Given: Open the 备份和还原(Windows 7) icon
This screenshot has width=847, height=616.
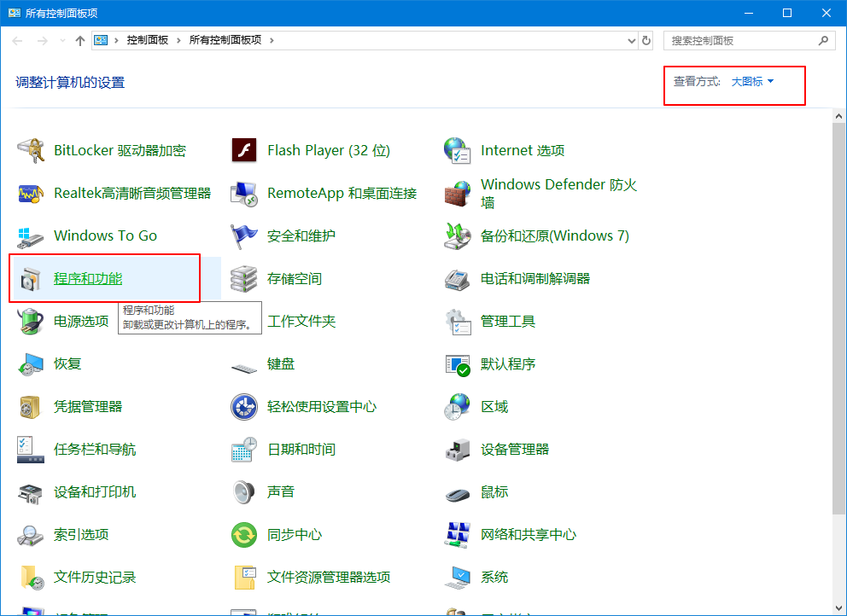Looking at the screenshot, I should coord(458,236).
